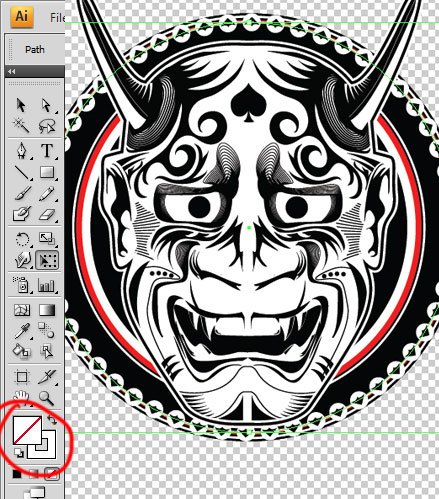Viewport: 439px width, 499px height.
Task: Activate the Type tool
Action: [47, 150]
